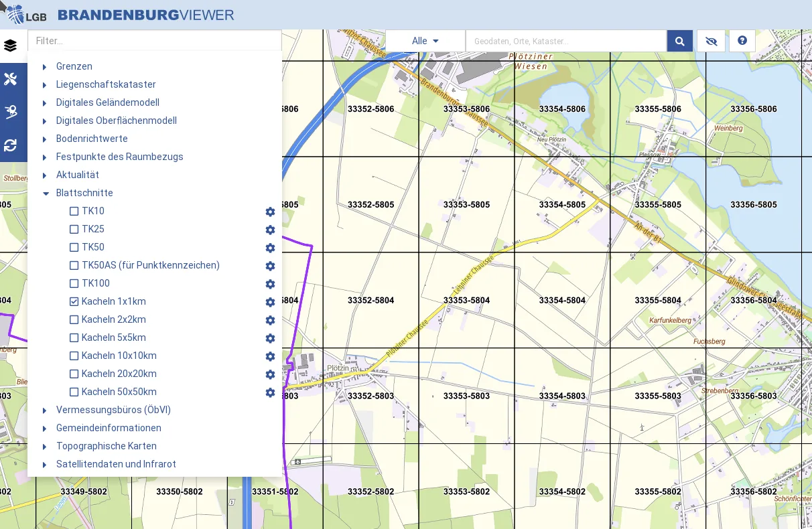812x529 pixels.
Task: Uncheck the Kacheln 1x1km checkbox
Action: [x=74, y=302]
